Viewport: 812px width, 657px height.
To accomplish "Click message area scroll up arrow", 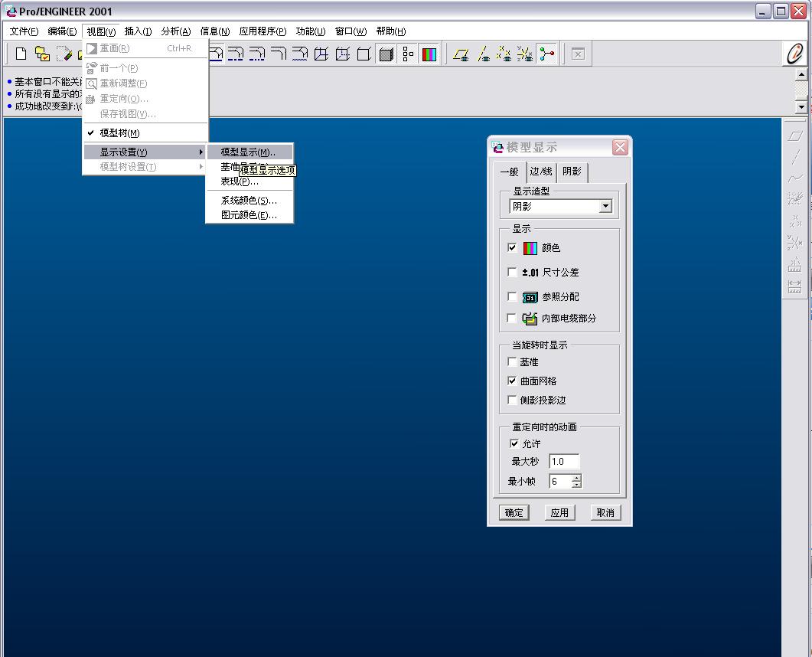I will click(x=801, y=75).
